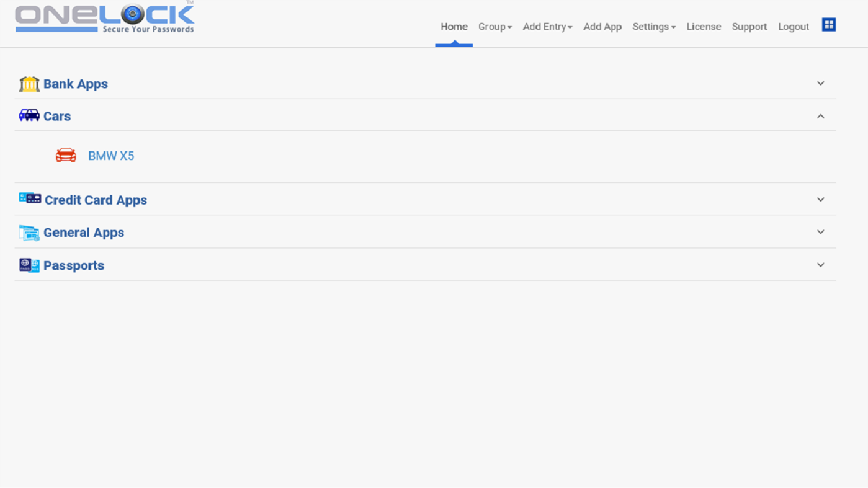Open the Settings dropdown
868x488 pixels.
point(653,27)
